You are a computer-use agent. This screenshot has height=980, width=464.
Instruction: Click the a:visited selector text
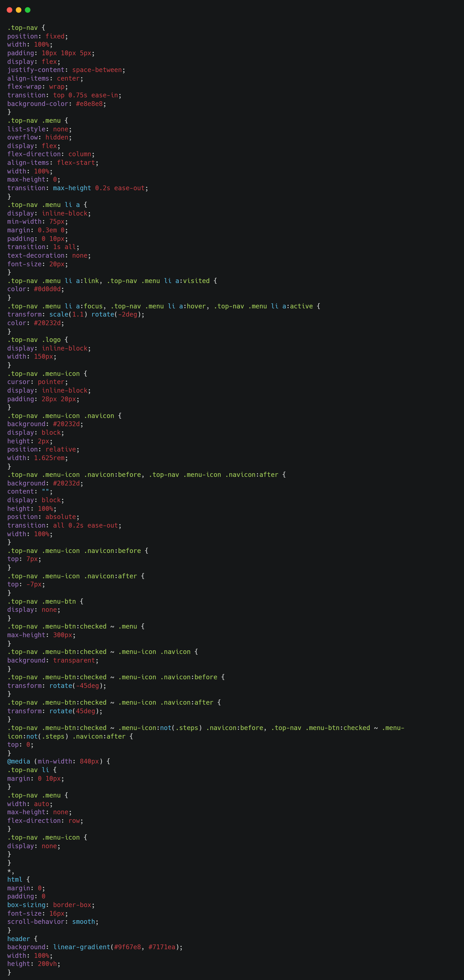192,281
